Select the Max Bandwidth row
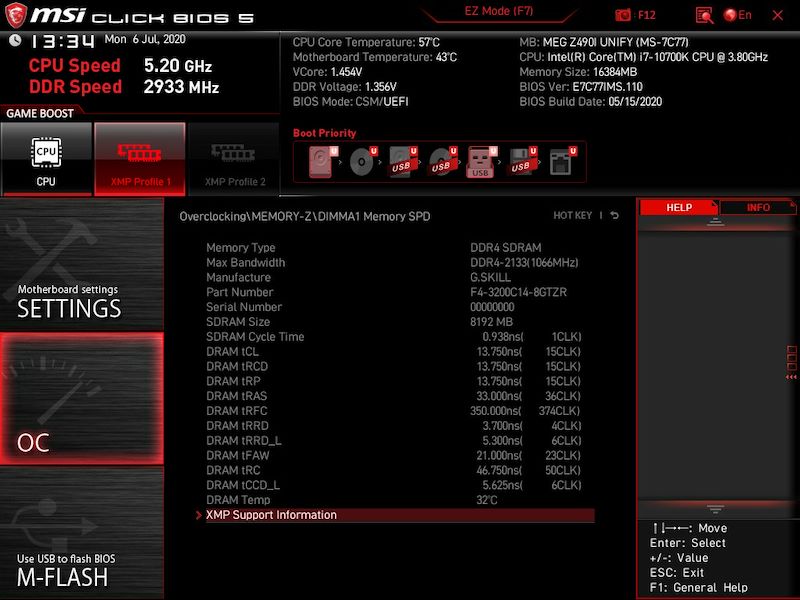Image resolution: width=800 pixels, height=600 pixels. 400,262
